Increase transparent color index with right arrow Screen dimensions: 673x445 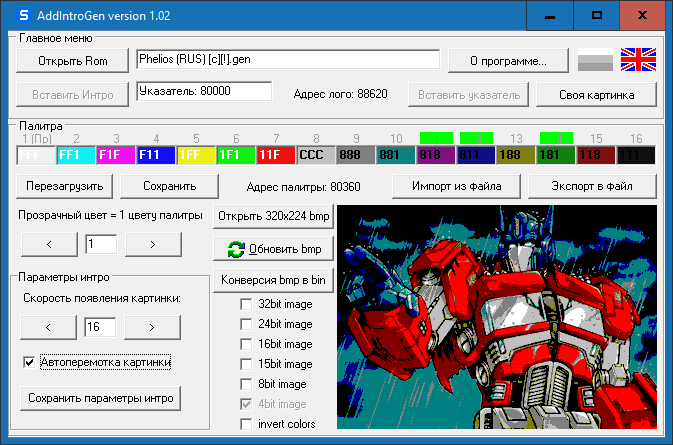(153, 244)
